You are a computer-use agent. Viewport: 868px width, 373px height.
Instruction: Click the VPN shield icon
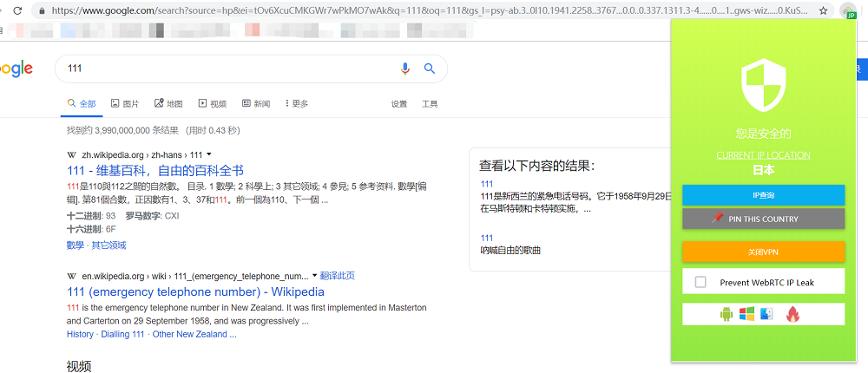point(763,85)
